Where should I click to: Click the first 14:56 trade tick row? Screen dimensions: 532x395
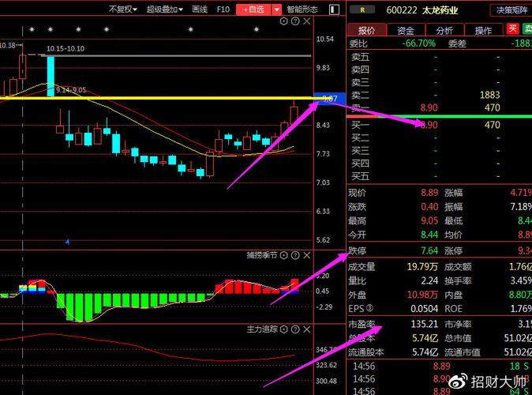[x=440, y=366]
